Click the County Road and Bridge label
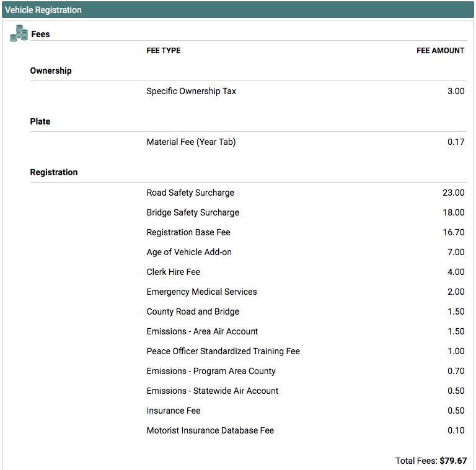Image resolution: width=476 pixels, height=470 pixels. 193,311
